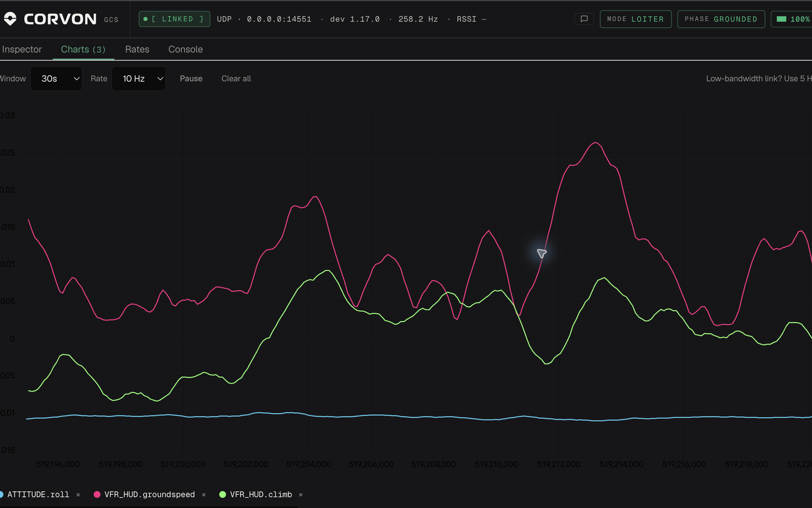Pause the chart streaming
Screen dimensions: 812x508
point(191,79)
